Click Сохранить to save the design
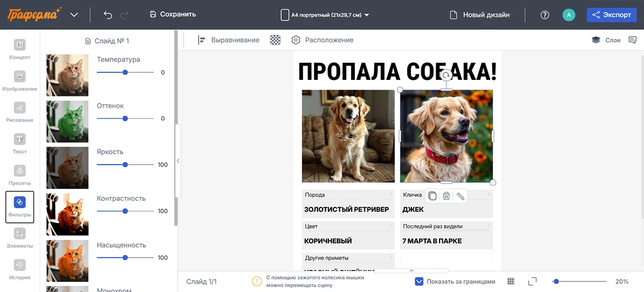 (x=173, y=14)
